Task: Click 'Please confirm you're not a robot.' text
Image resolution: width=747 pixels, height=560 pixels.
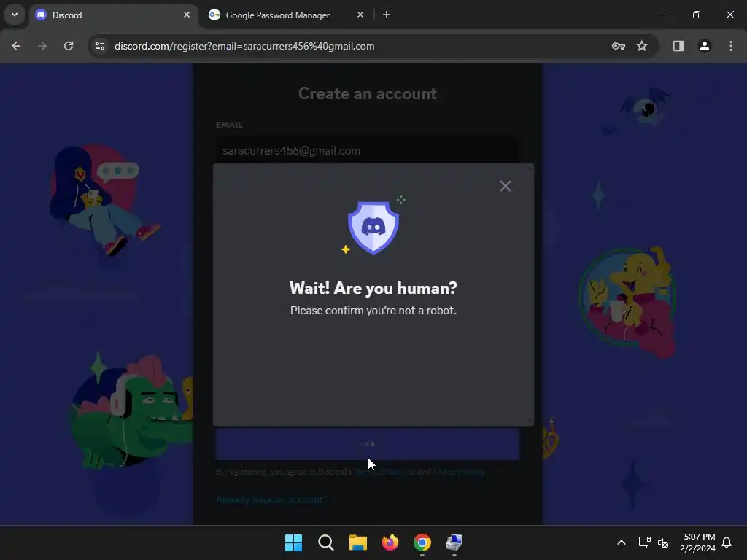Action: click(373, 311)
